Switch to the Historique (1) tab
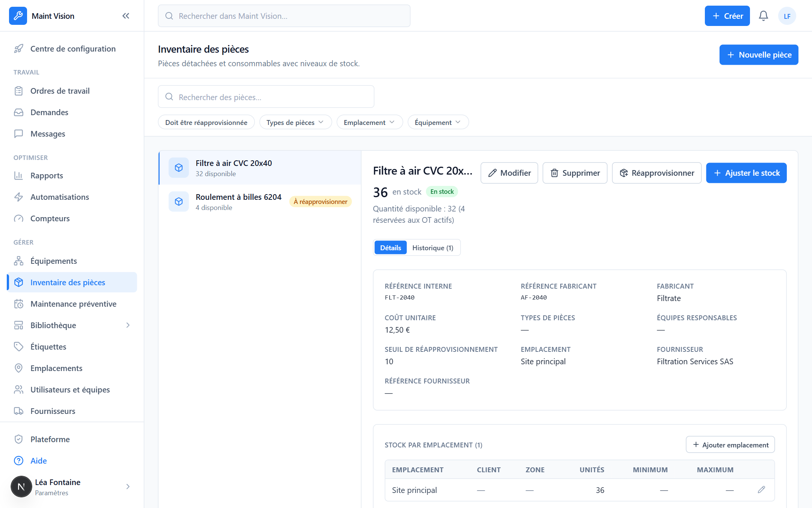Screen dimensions: 812x508 [433, 248]
